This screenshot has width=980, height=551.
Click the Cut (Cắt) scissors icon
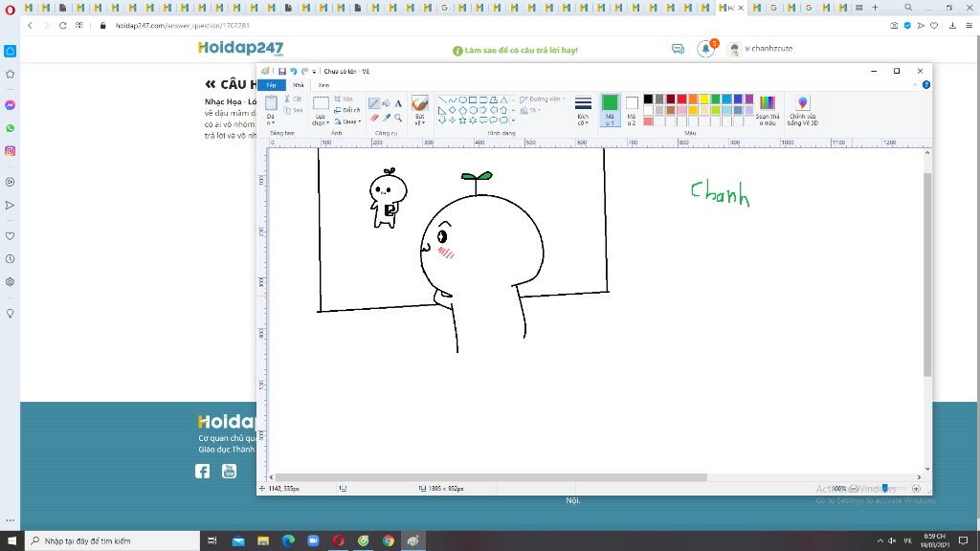point(293,99)
